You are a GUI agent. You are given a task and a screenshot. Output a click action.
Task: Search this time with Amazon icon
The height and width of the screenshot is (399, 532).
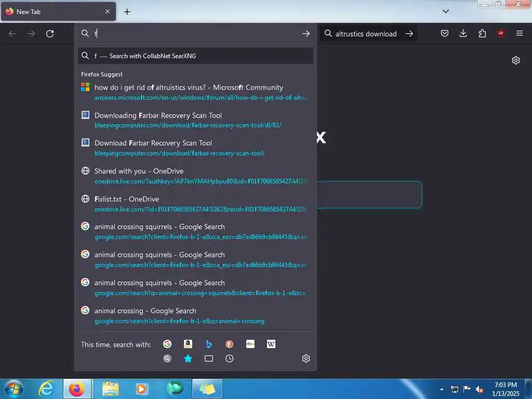[188, 344]
